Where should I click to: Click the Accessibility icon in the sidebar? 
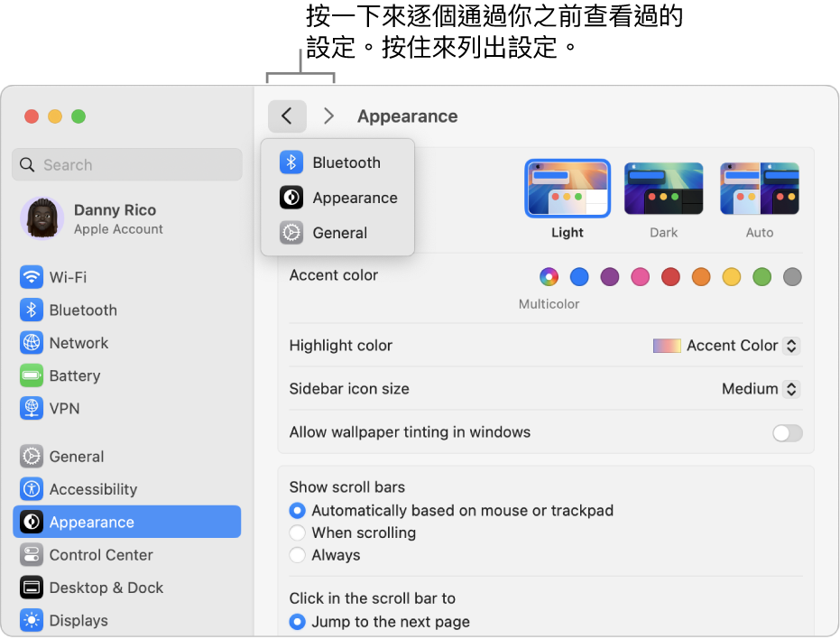pos(32,489)
